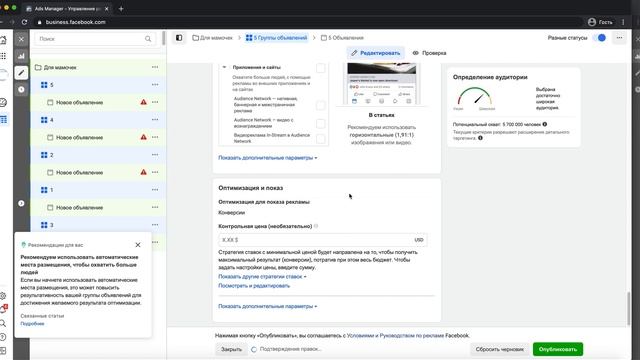The height and width of the screenshot is (360, 640).
Task: Click the Закрыть button
Action: (231, 349)
